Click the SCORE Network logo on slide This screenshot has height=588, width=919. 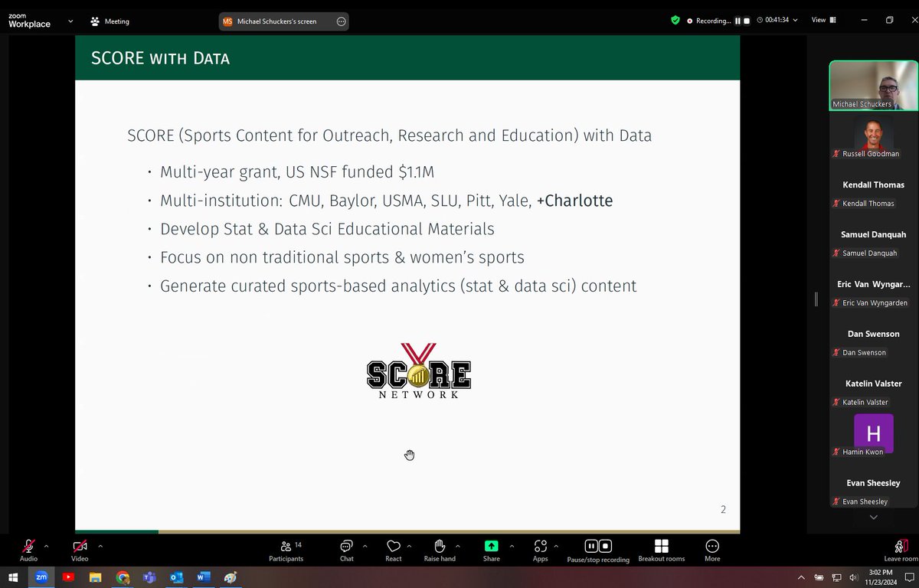click(418, 371)
